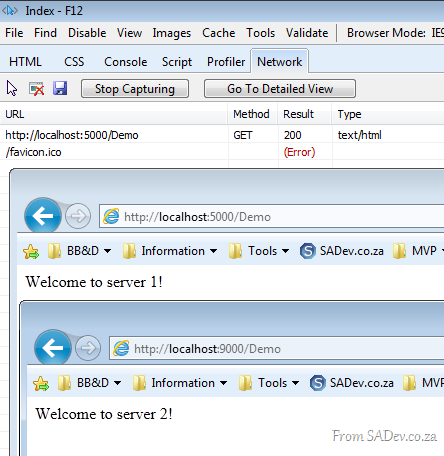The image size is (444, 456).
Task: Click forward arrow in localhost:5000 browser
Action: (x=78, y=216)
